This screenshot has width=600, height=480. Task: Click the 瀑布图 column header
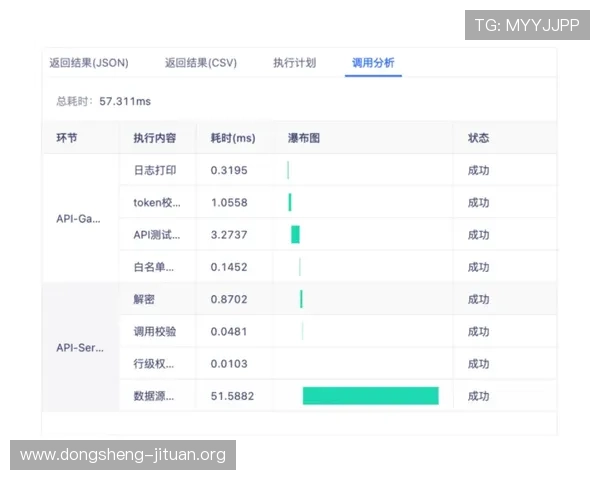[304, 138]
